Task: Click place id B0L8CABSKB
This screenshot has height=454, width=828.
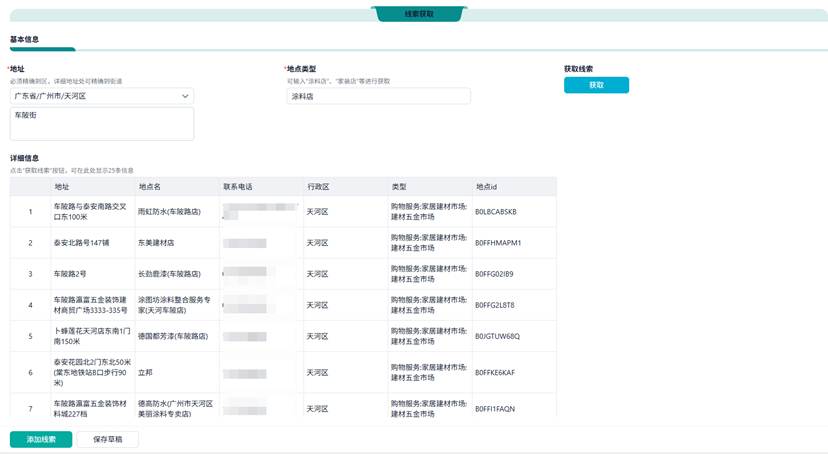Action: click(x=495, y=212)
